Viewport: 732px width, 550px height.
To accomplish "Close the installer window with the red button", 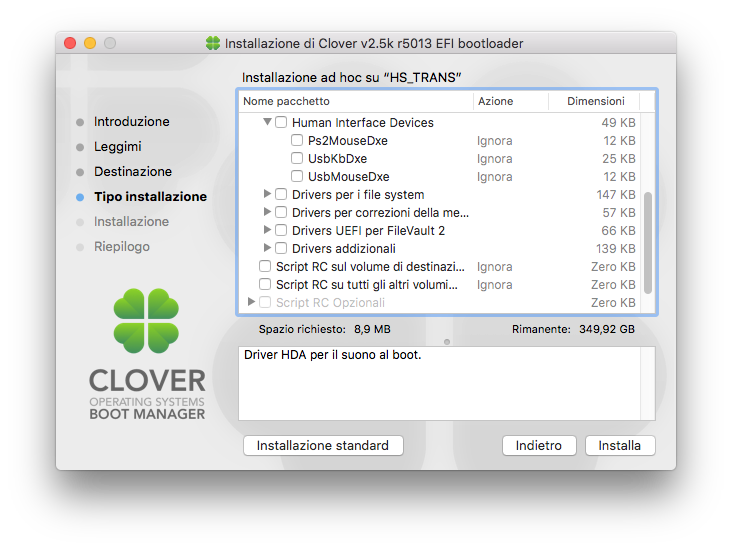I will tap(70, 43).
